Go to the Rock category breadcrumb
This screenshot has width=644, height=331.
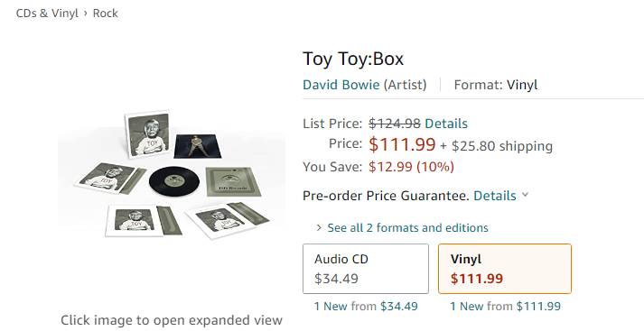tap(105, 14)
